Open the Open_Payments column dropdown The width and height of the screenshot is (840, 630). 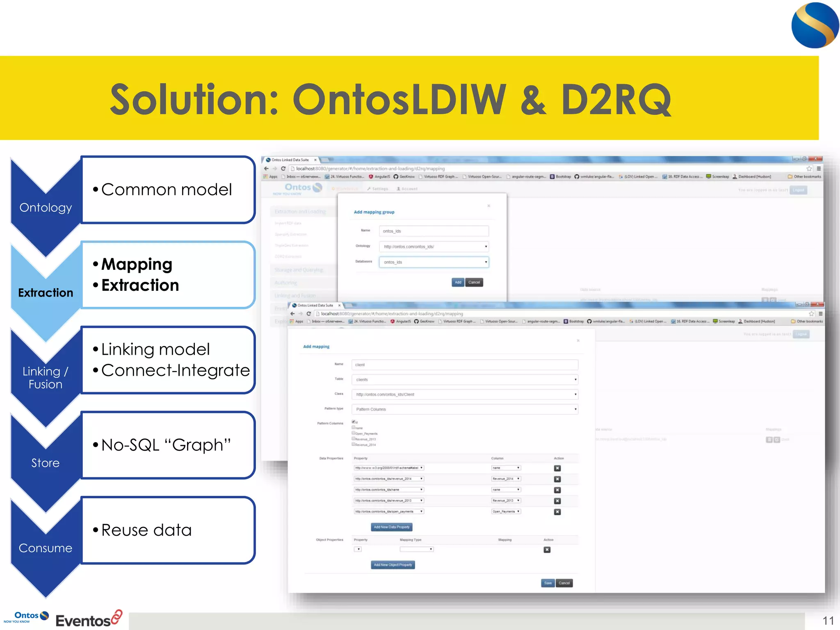(x=506, y=511)
